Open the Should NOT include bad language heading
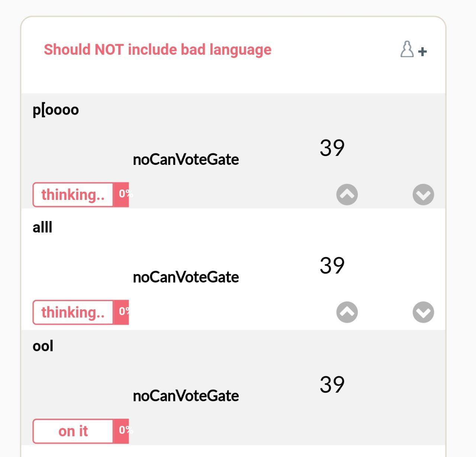This screenshot has height=457, width=476. pos(158,49)
